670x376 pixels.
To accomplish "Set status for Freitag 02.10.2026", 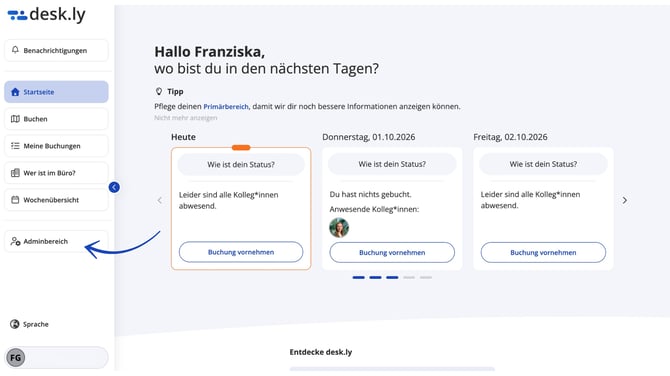I will [x=543, y=164].
